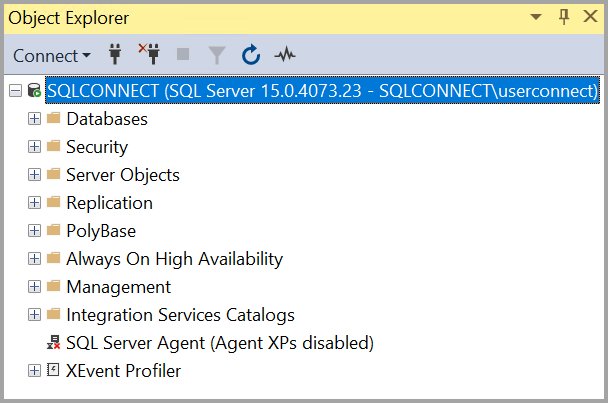Click the Disconnect plug icon with red X
Image resolution: width=608 pixels, height=403 pixels.
149,54
